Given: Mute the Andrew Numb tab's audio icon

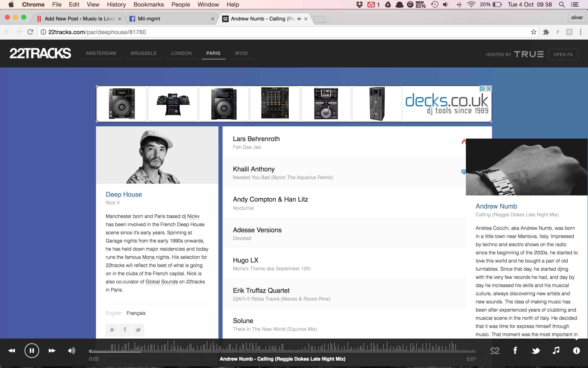Looking at the screenshot, I should 299,19.
